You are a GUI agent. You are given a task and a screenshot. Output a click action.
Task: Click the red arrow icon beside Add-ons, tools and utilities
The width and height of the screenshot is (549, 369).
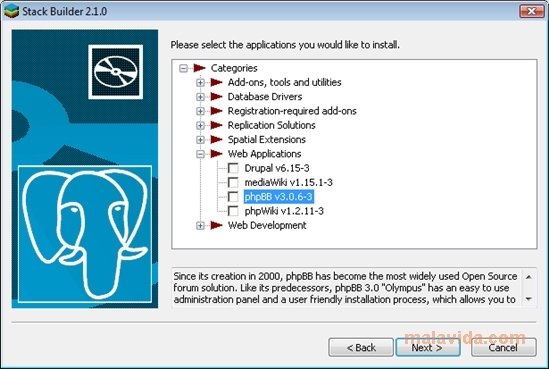tap(216, 82)
